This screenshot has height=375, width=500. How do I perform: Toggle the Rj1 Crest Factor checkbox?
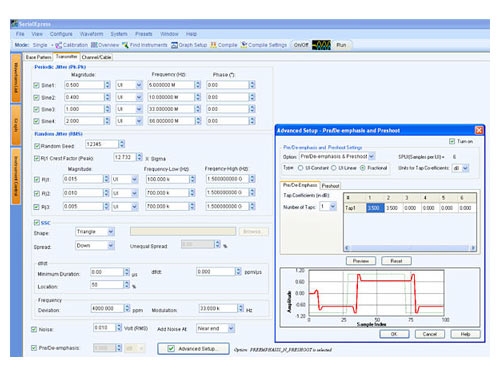[37, 158]
